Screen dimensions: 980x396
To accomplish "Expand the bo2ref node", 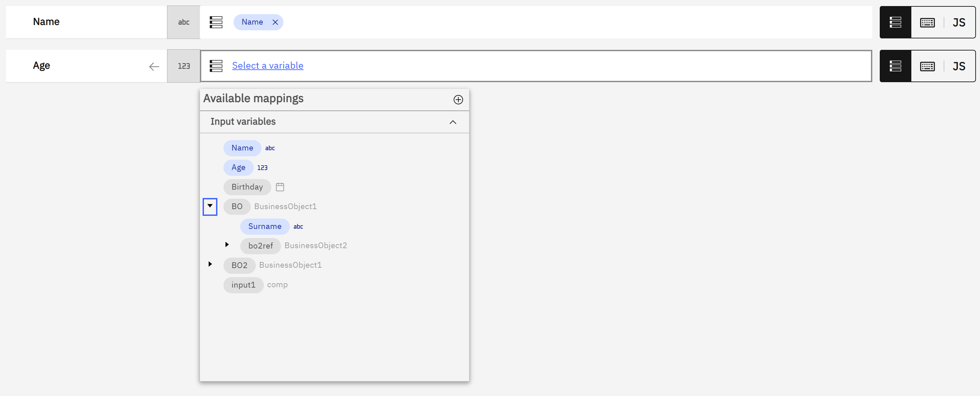I will (x=227, y=245).
